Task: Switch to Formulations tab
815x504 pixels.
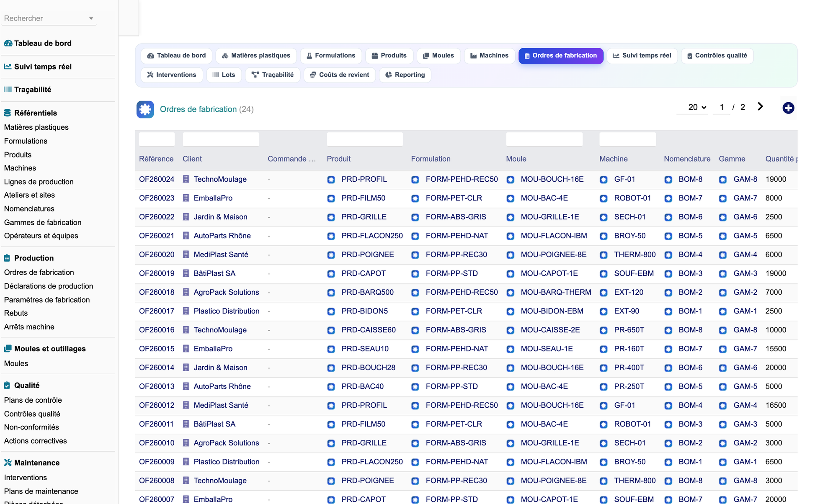Action: 331,56
